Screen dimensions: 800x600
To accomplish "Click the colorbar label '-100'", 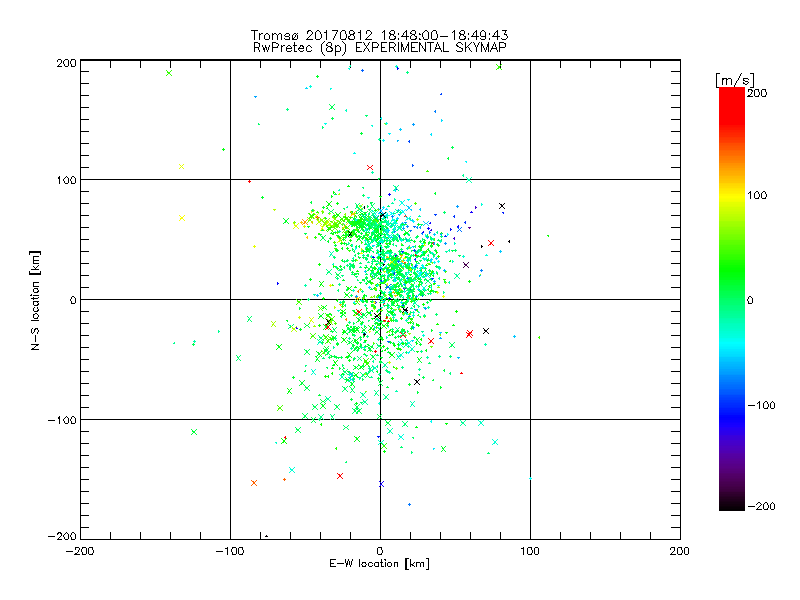I will pos(761,405).
